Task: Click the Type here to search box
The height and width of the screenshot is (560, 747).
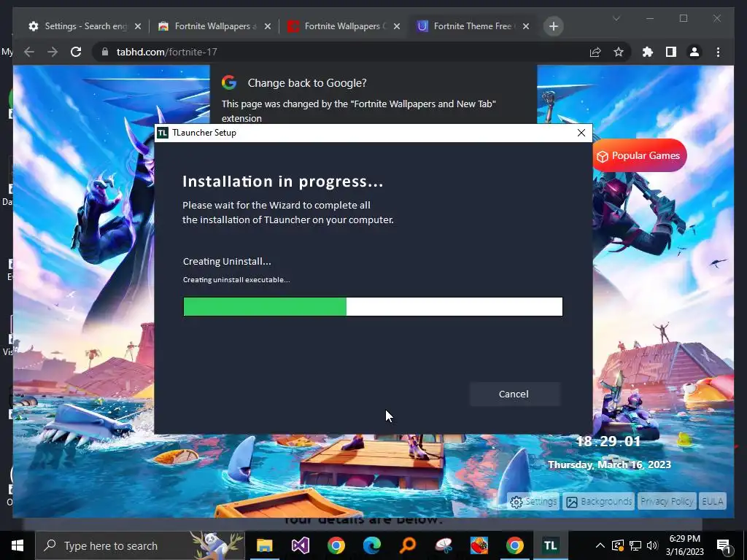Action: 140,545
